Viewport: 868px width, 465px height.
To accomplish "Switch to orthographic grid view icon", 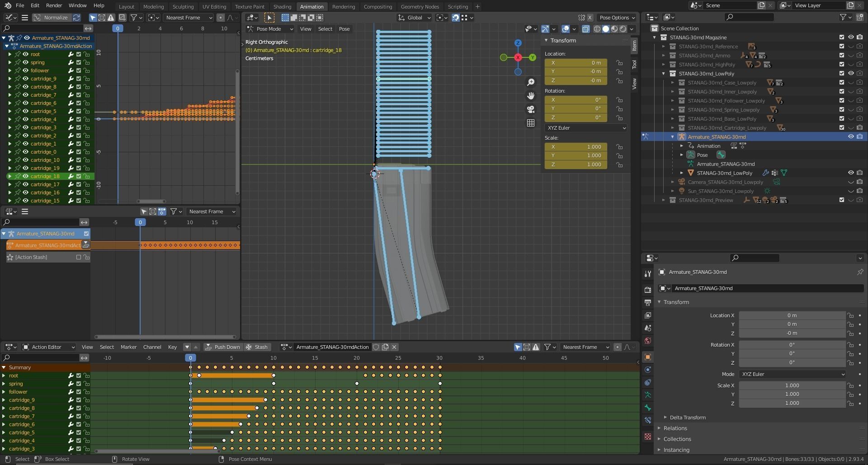I will click(x=531, y=123).
